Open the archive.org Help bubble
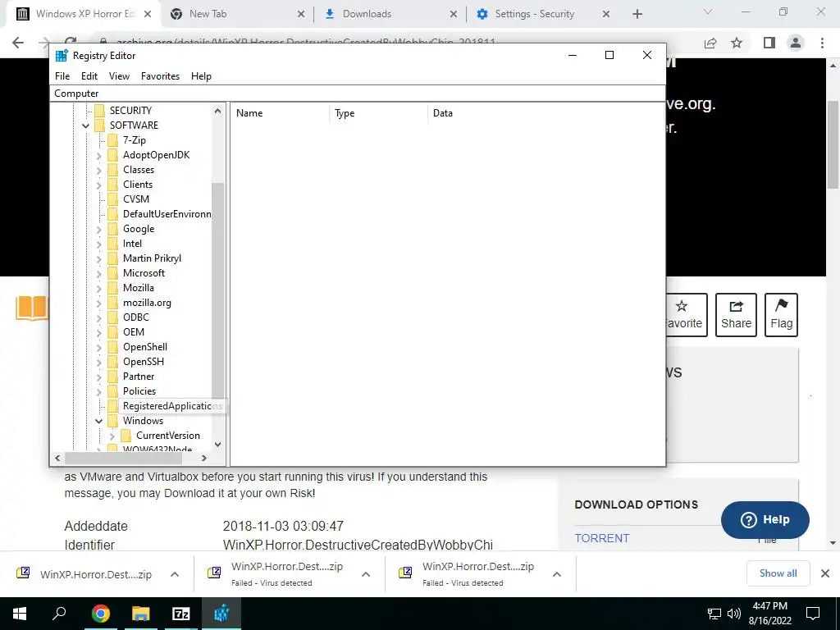 765,519
